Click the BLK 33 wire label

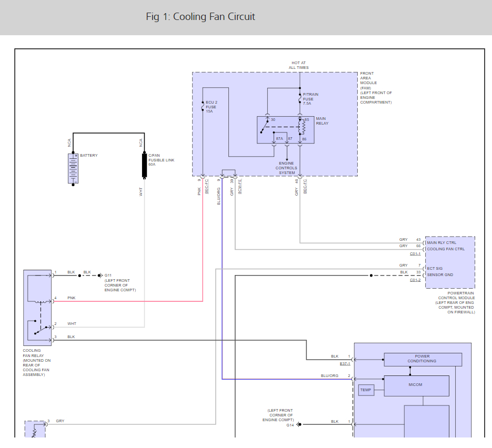pyautogui.click(x=404, y=272)
